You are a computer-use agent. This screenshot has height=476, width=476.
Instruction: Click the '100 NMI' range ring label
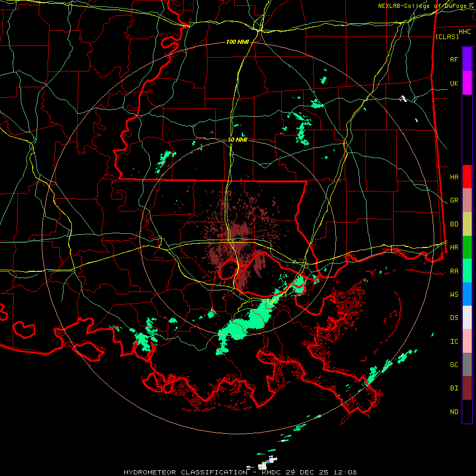tap(237, 42)
